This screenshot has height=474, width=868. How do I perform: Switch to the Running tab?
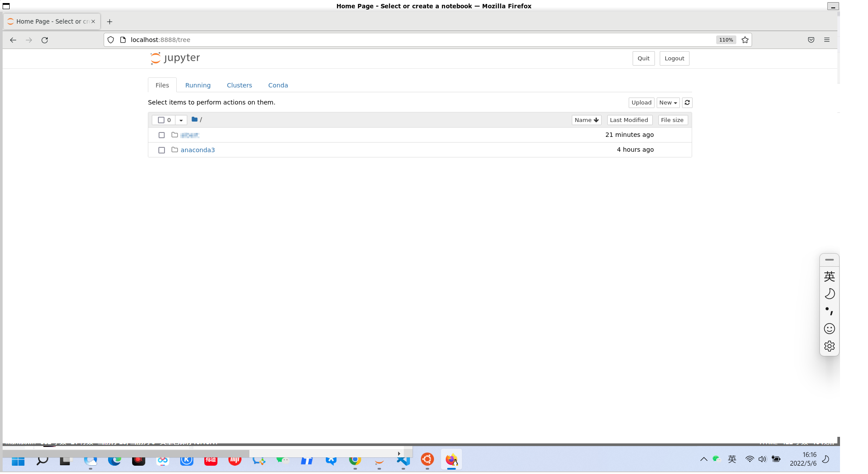click(197, 85)
